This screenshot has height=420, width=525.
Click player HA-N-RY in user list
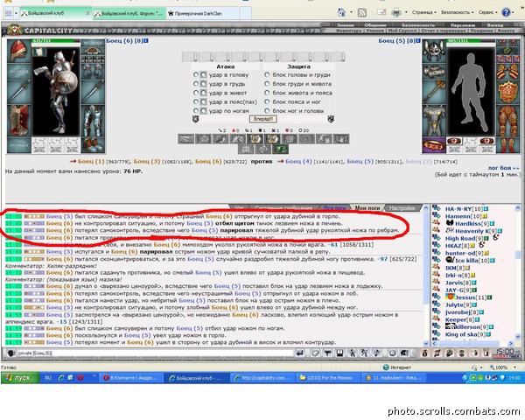tap(464, 208)
